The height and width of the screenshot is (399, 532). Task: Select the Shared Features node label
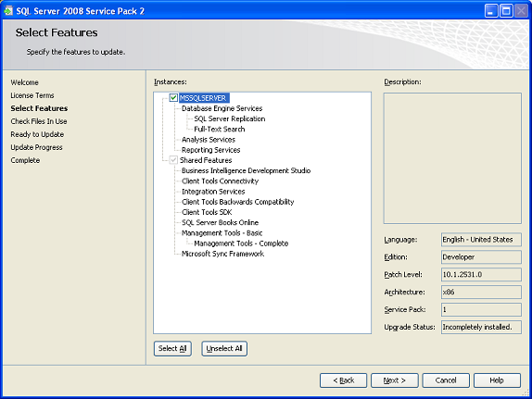(206, 160)
